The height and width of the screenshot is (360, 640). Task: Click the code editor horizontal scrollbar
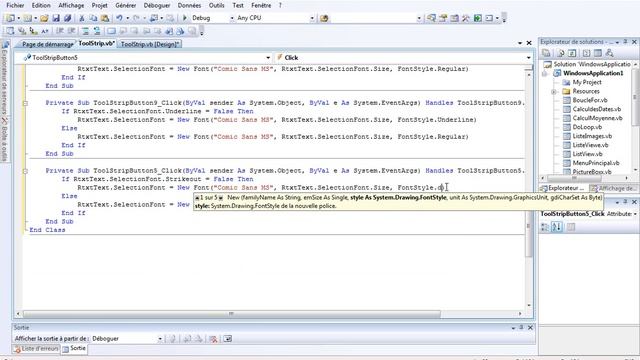[x=231, y=314]
